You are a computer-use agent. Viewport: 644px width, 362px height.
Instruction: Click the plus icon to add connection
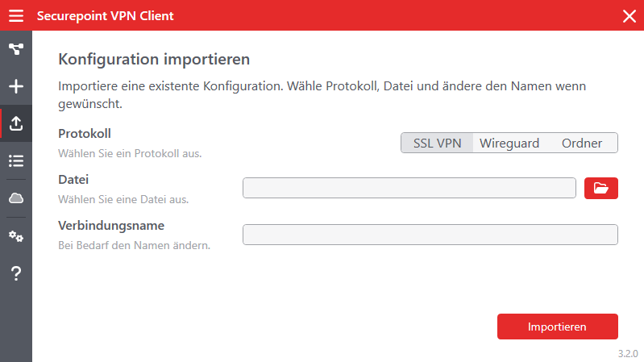(16, 86)
